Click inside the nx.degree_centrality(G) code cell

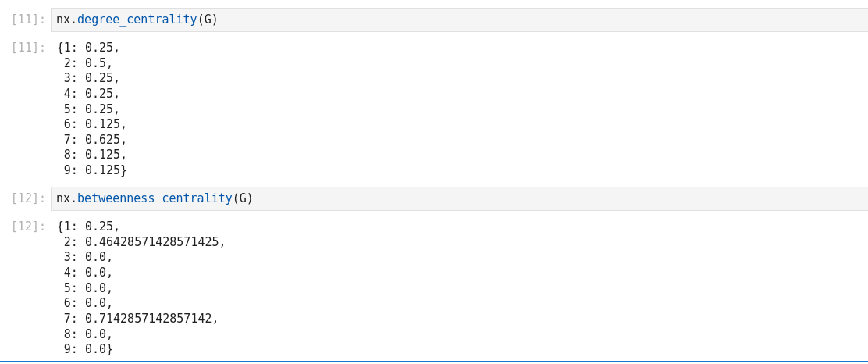468,20
